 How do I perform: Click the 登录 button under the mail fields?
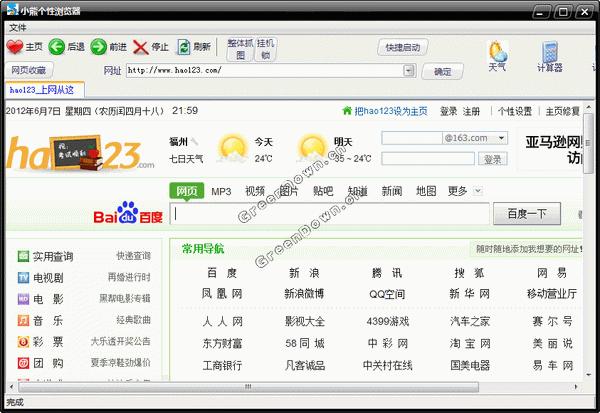click(493, 159)
